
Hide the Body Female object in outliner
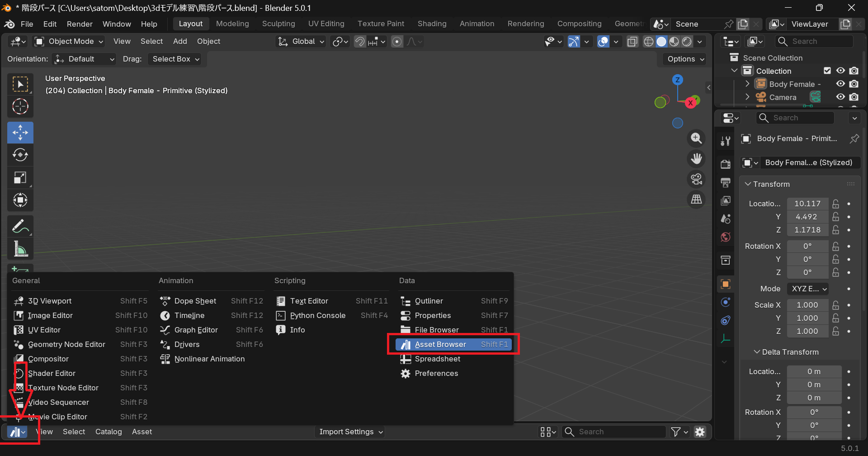[x=840, y=84]
